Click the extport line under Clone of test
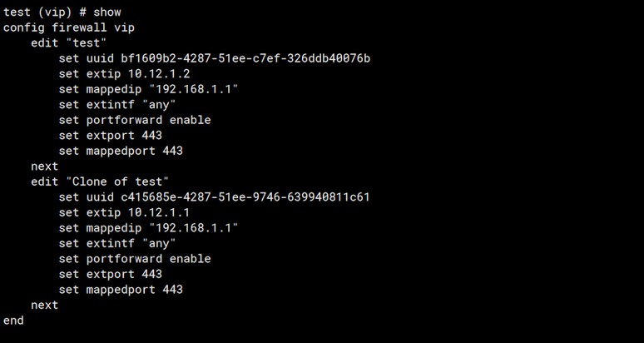The image size is (644, 343). pos(111,274)
